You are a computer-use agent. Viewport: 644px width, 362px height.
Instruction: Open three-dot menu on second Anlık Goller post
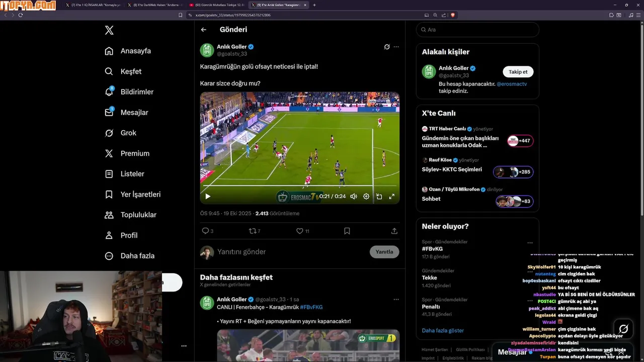396,300
